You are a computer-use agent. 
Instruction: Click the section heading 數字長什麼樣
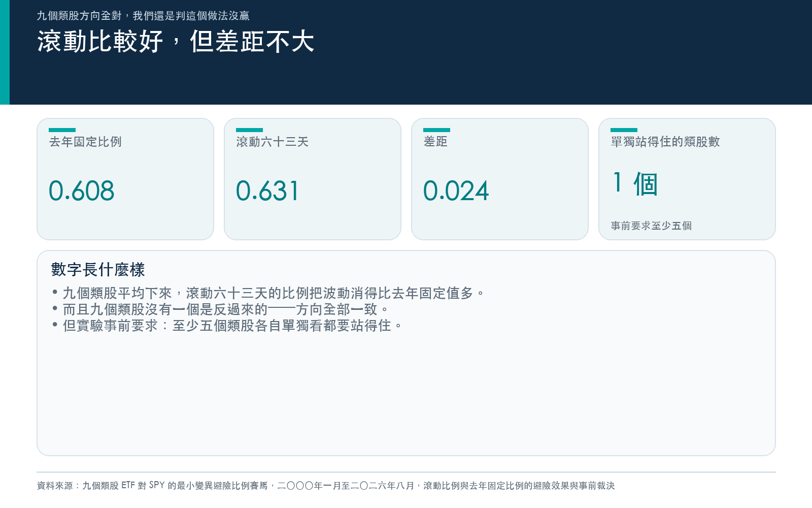98,269
